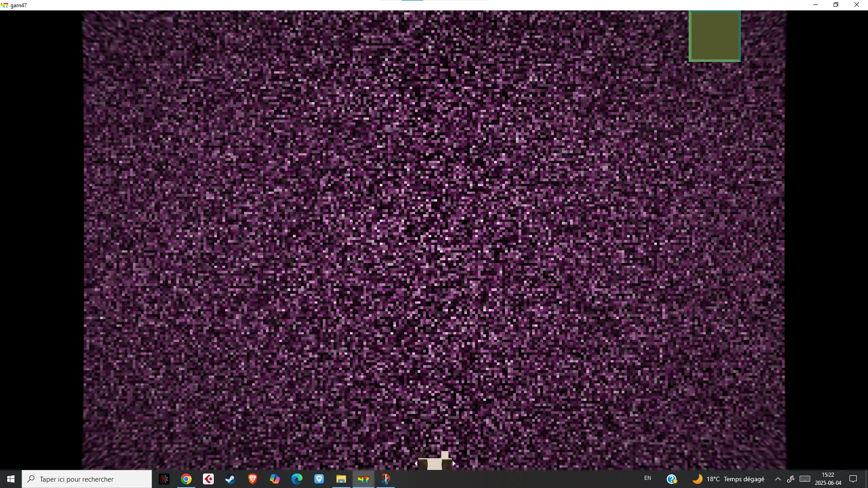The width and height of the screenshot is (868, 488).
Task: Click the left arrow beside the TV
Action: [416, 464]
